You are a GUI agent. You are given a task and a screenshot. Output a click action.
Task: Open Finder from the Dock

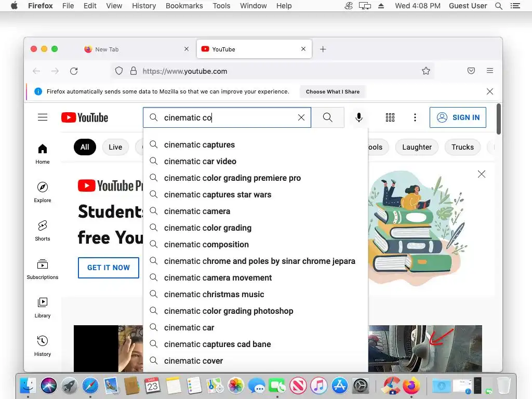28,386
